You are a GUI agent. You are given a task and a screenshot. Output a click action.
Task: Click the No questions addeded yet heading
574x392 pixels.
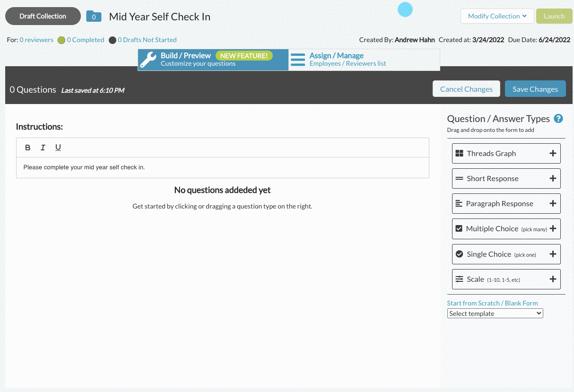223,190
